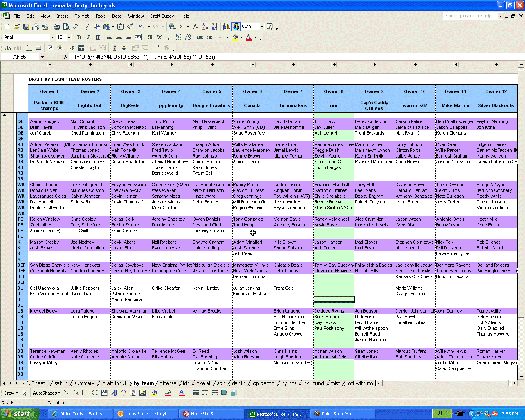Apply the yellow Fill Color on Formatting toolbar
This screenshot has height=420, width=525.
235,37
